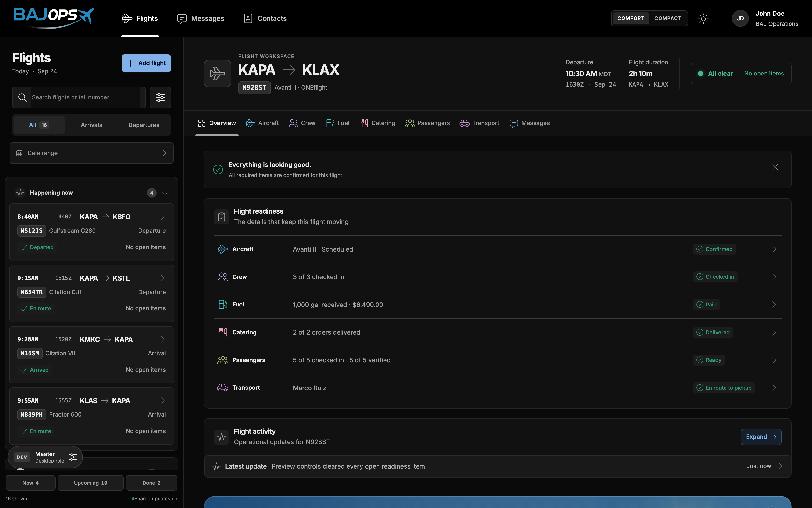Image resolution: width=812 pixels, height=508 pixels.
Task: Click the Flight readiness clipboard icon
Action: pos(221,217)
